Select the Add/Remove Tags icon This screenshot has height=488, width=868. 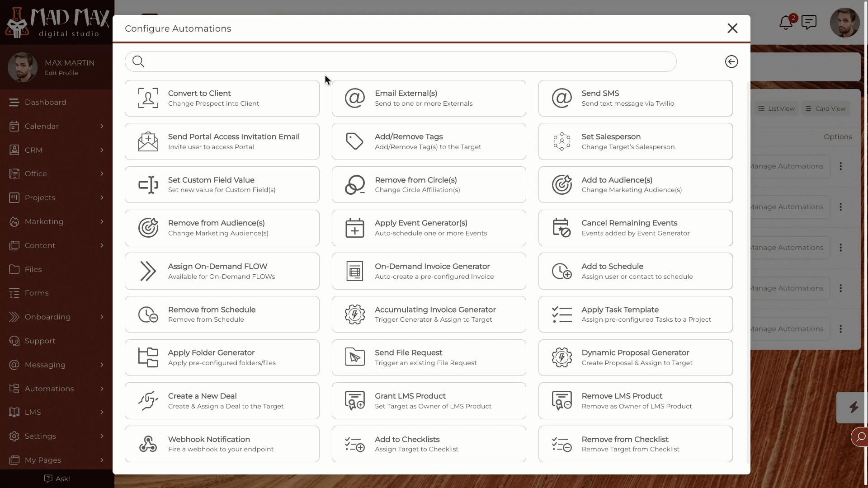point(354,141)
